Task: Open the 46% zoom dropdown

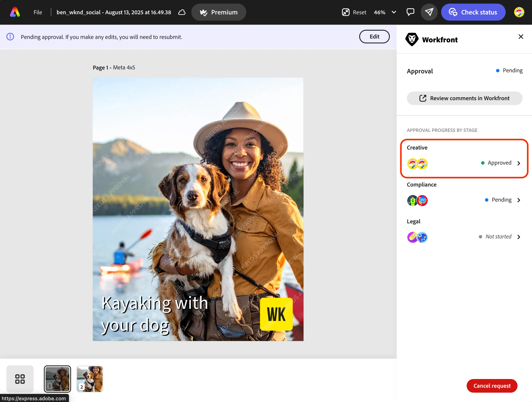Action: tap(385, 12)
